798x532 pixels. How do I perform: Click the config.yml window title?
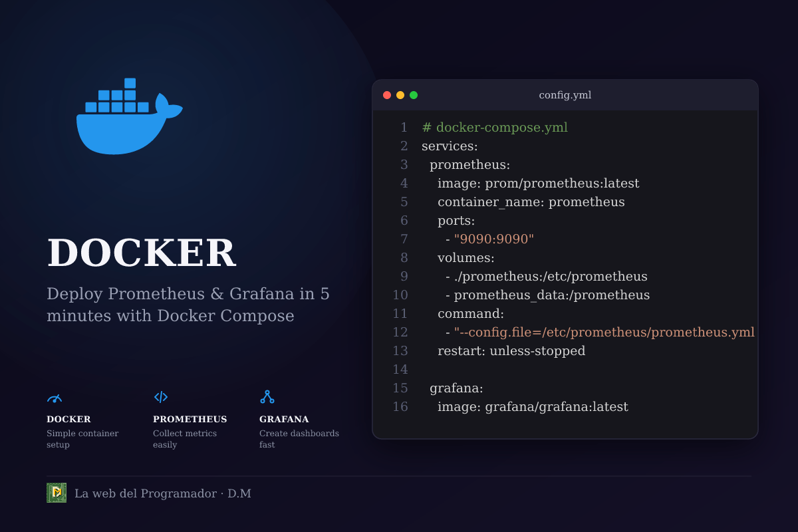(x=565, y=95)
